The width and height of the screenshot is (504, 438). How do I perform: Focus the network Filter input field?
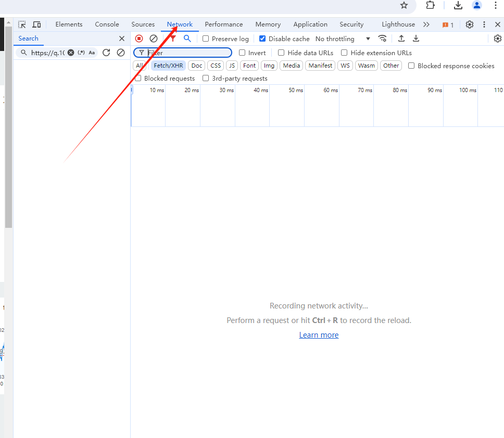tap(183, 53)
